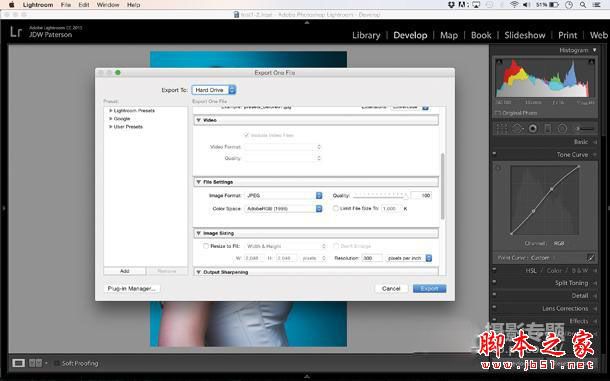
Task: Expand the Google presets tree item
Action: (x=110, y=118)
